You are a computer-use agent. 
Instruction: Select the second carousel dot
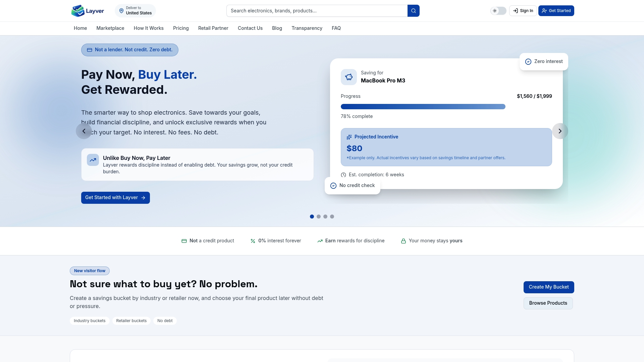point(319,217)
